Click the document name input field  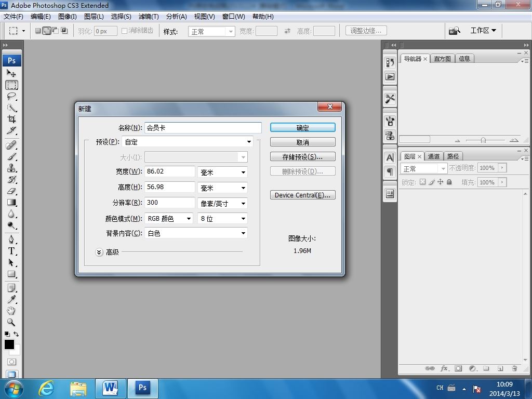[203, 128]
